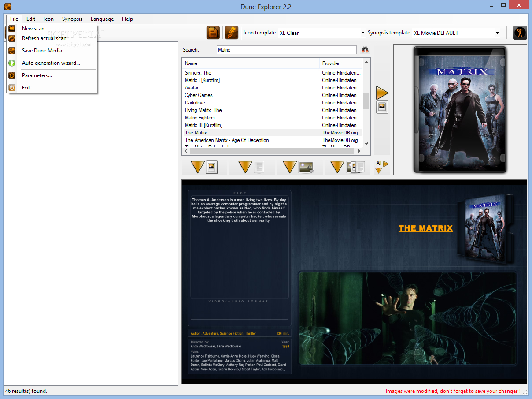
Task: Click '46 result(s) found.' status text
Action: pos(26,391)
